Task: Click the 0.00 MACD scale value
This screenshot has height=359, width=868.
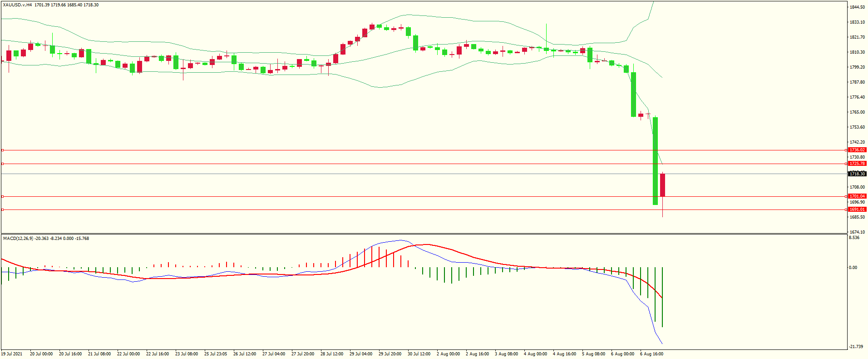Action: (x=853, y=268)
